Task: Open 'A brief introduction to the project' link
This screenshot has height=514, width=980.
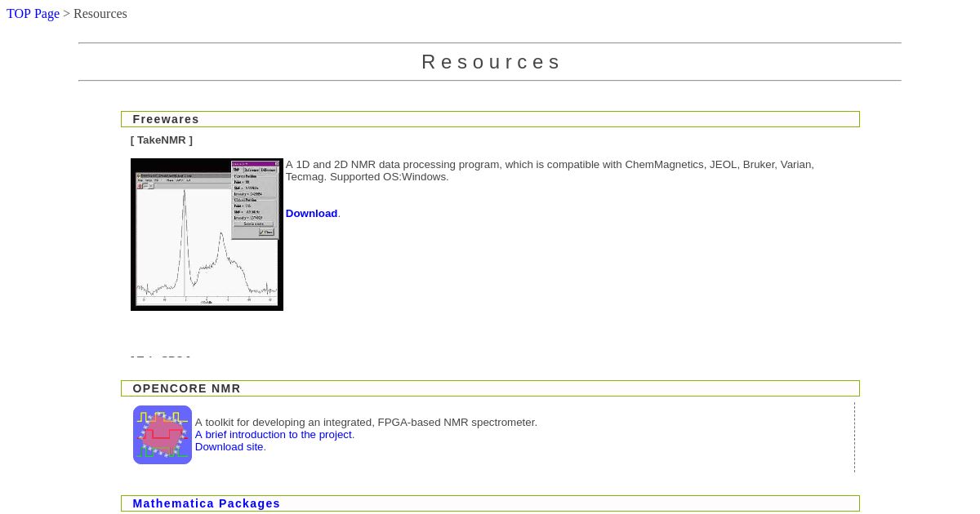Action: point(274,434)
